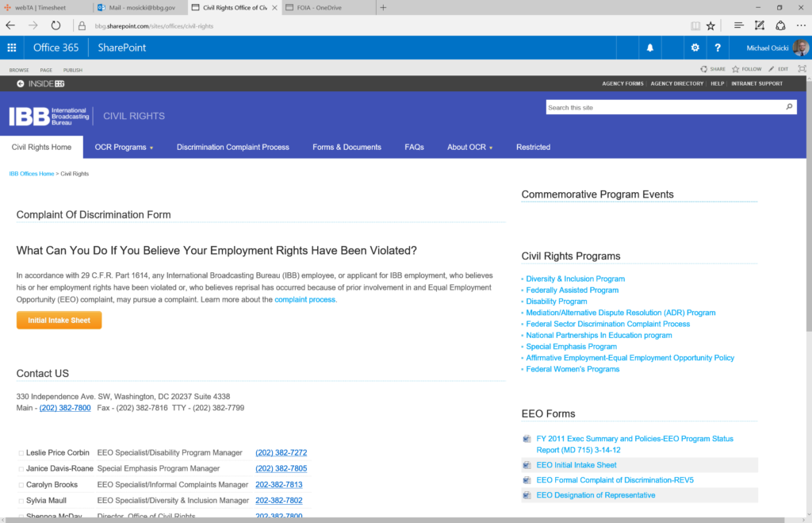Image resolution: width=812 pixels, height=523 pixels.
Task: Open Forms & Documents navigation item
Action: click(347, 147)
